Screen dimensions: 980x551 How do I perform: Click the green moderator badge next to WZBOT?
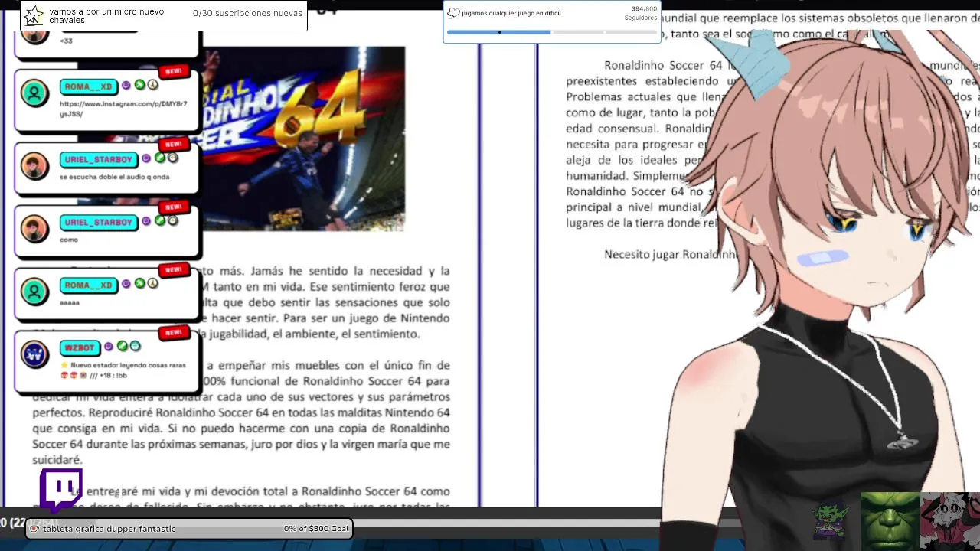[x=122, y=347]
